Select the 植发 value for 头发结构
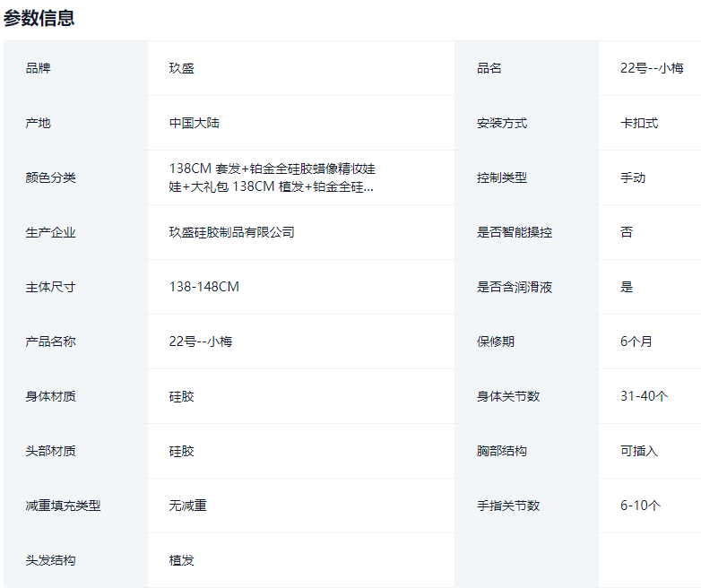Image resolution: width=701 pixels, height=588 pixels. tap(181, 560)
